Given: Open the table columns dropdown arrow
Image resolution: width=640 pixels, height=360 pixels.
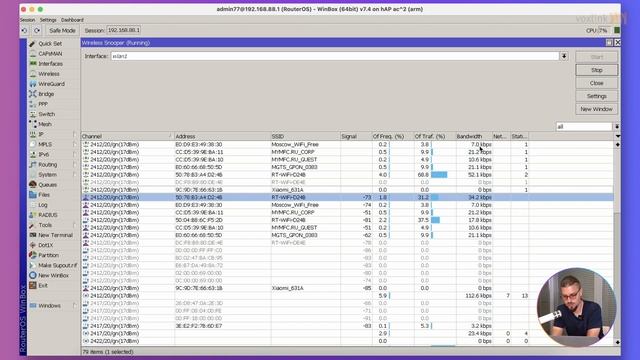Looking at the screenshot, I should (618, 136).
